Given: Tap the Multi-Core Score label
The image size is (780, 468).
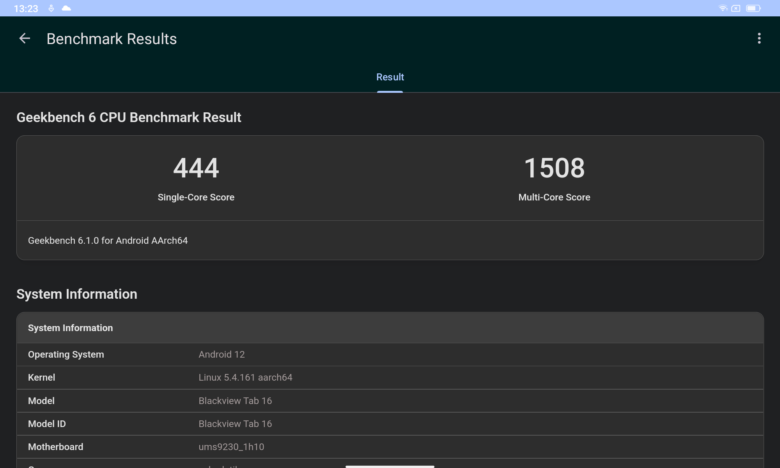Looking at the screenshot, I should coord(554,197).
